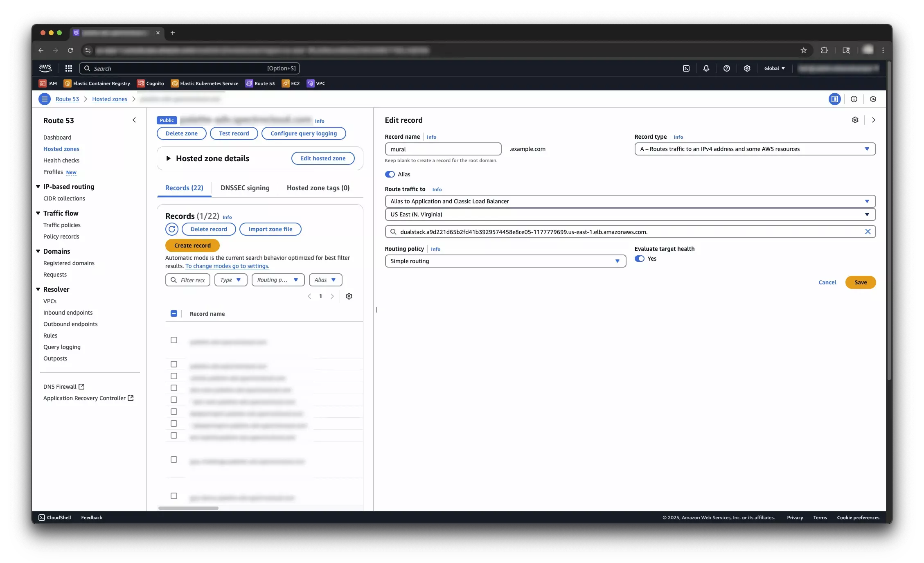Switch to DNSSEC signing tab
The height and width of the screenshot is (563, 924).
click(245, 188)
